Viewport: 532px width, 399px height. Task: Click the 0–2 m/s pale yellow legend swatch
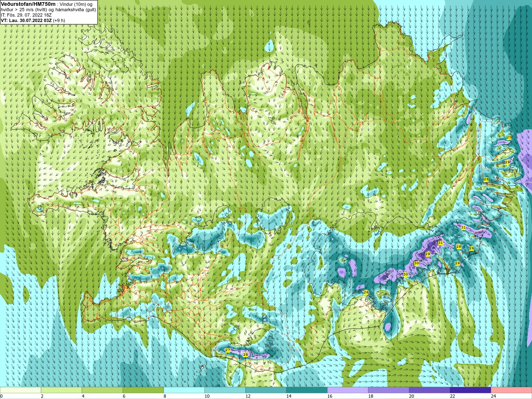coord(21,390)
